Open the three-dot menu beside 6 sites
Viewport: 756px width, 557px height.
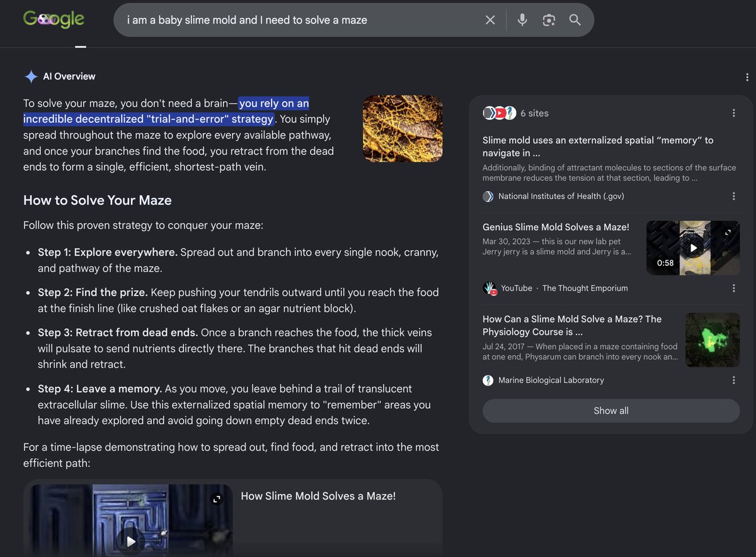point(734,113)
